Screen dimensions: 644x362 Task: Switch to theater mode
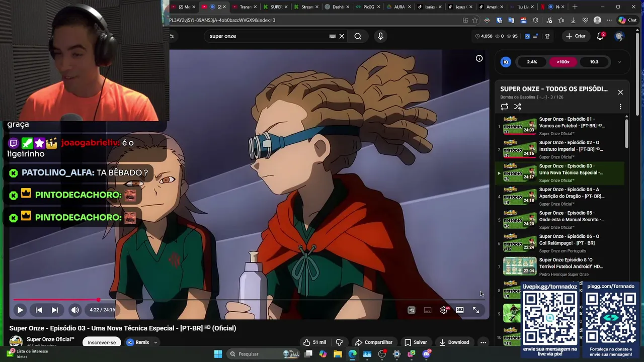(x=460, y=310)
